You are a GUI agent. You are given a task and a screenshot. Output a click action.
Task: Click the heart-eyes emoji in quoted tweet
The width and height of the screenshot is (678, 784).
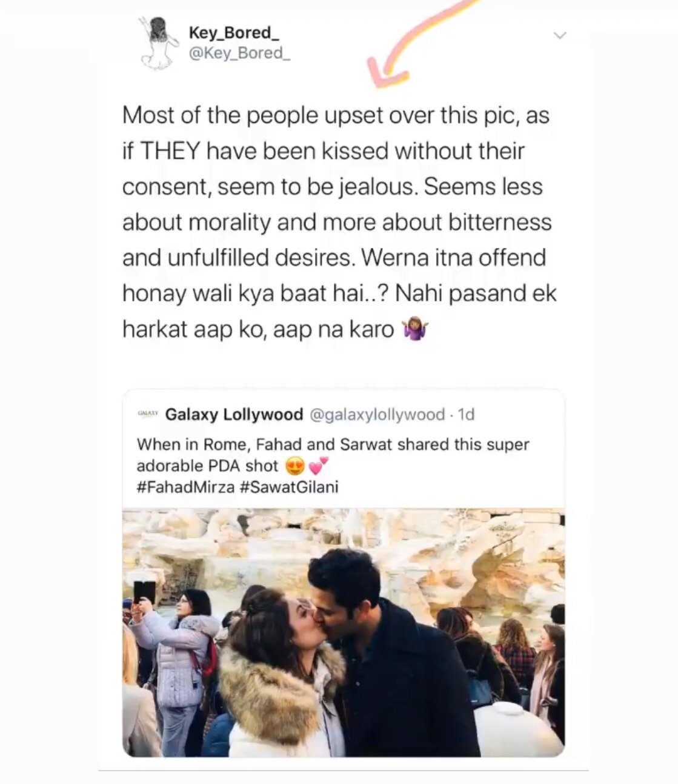point(294,466)
